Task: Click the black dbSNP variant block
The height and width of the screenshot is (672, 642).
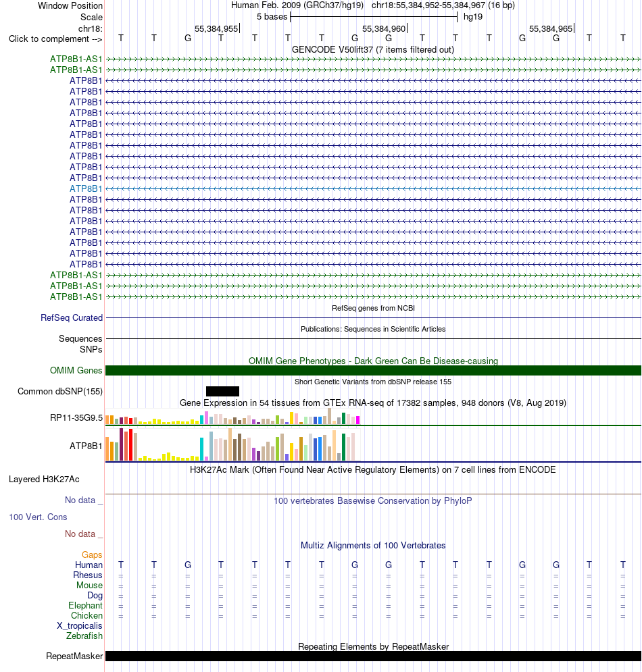Action: click(x=222, y=391)
